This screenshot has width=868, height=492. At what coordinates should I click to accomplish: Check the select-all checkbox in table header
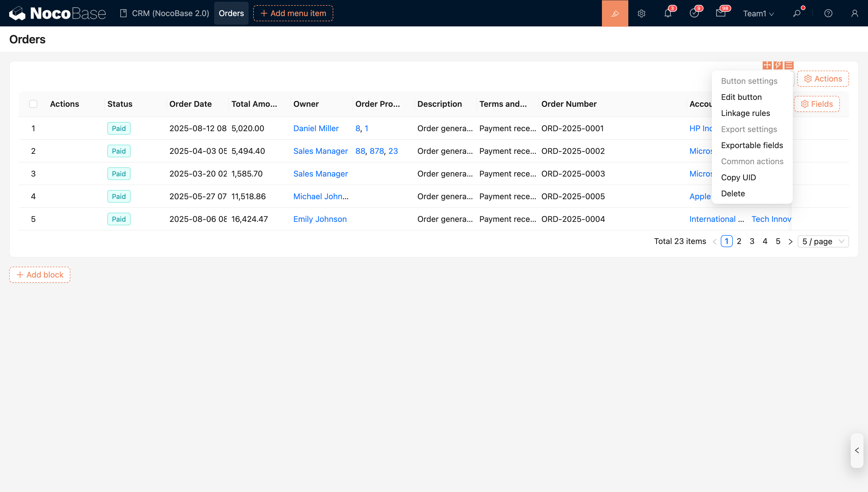(33, 104)
